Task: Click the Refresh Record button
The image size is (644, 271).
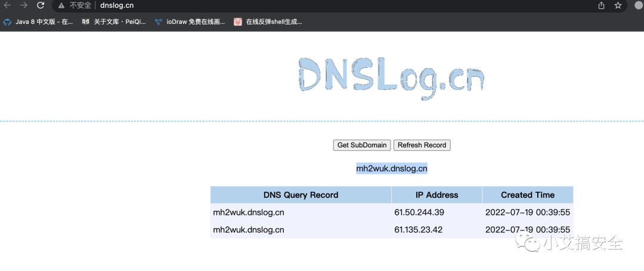Action: (422, 145)
